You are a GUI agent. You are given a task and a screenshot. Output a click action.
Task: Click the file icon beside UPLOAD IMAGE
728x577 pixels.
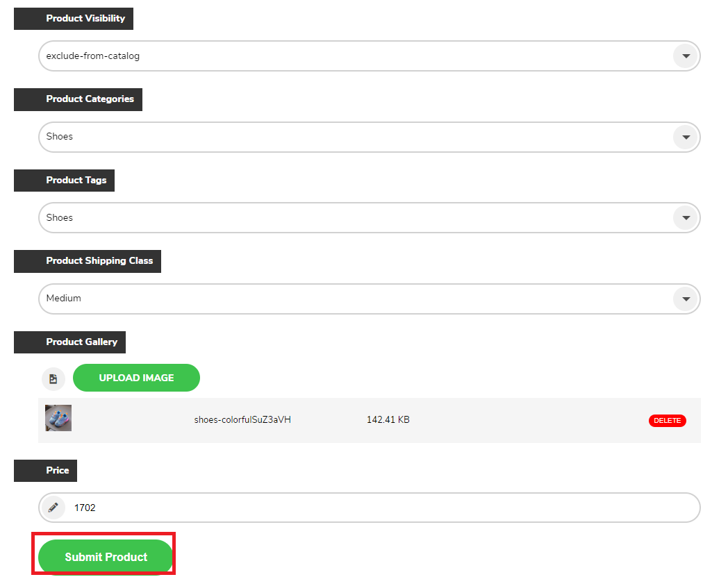pos(53,379)
